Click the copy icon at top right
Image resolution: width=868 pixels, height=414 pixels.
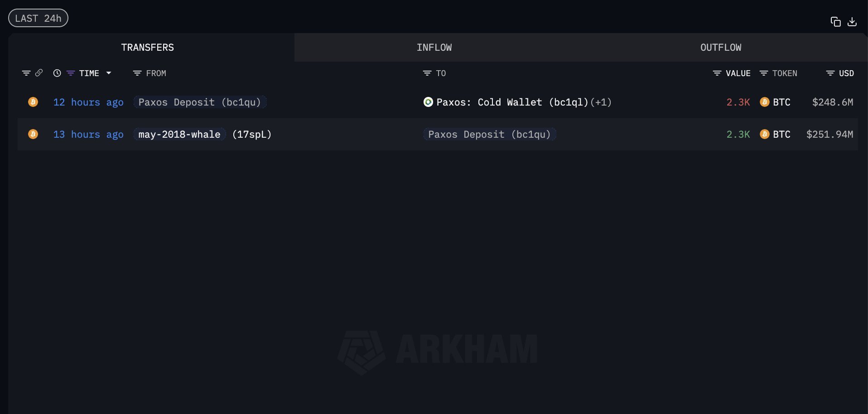835,22
